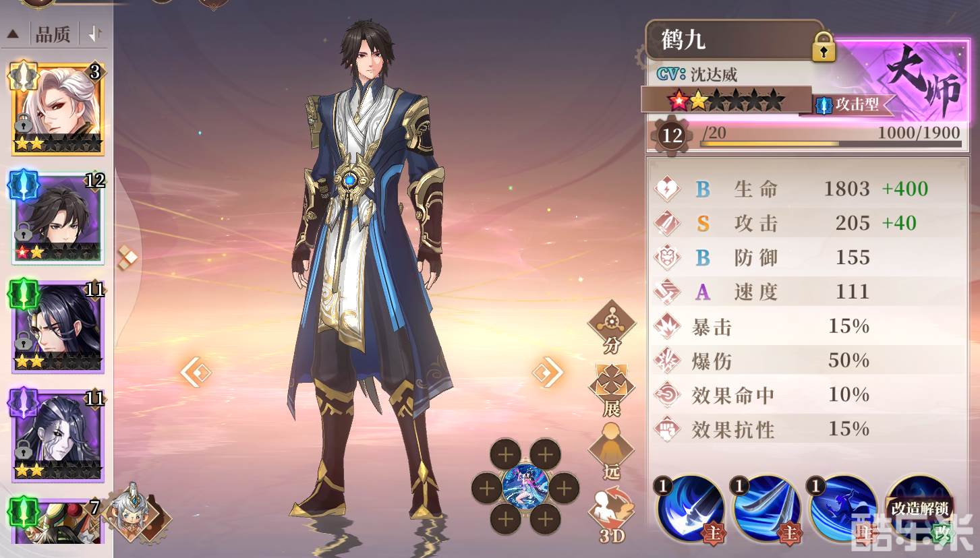The height and width of the screenshot is (558, 980).
Task: Select the first skill icon with the 主 badge
Action: [x=691, y=509]
